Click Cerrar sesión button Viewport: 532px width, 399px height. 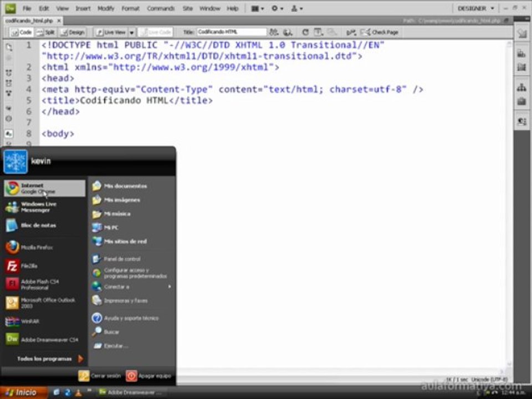99,376
